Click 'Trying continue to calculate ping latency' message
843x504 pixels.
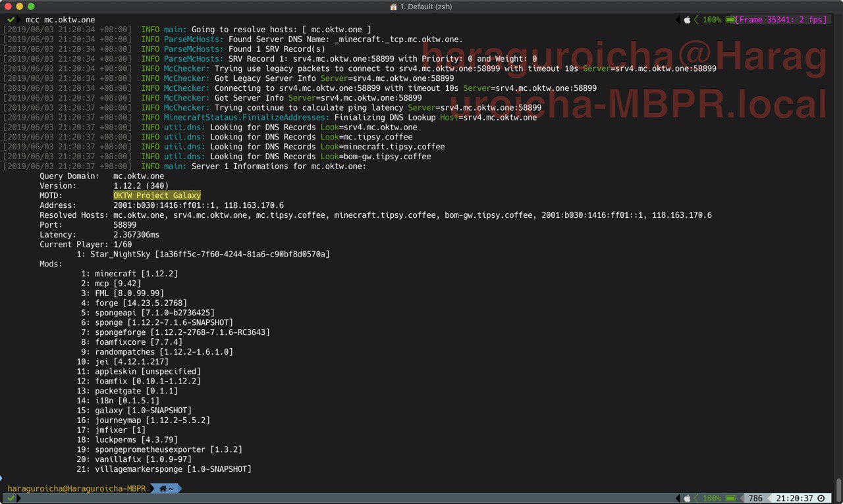point(309,108)
